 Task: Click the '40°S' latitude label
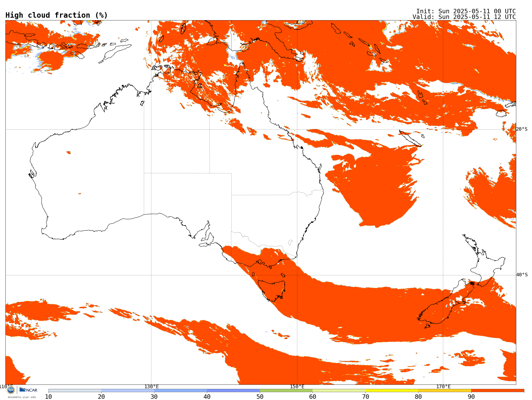point(522,275)
